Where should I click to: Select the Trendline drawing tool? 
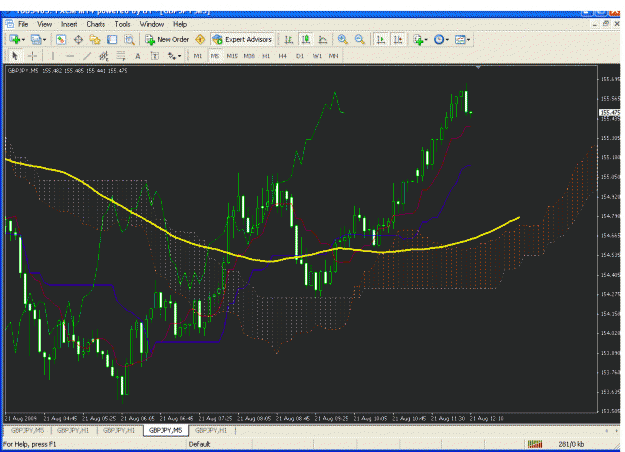[x=87, y=56]
